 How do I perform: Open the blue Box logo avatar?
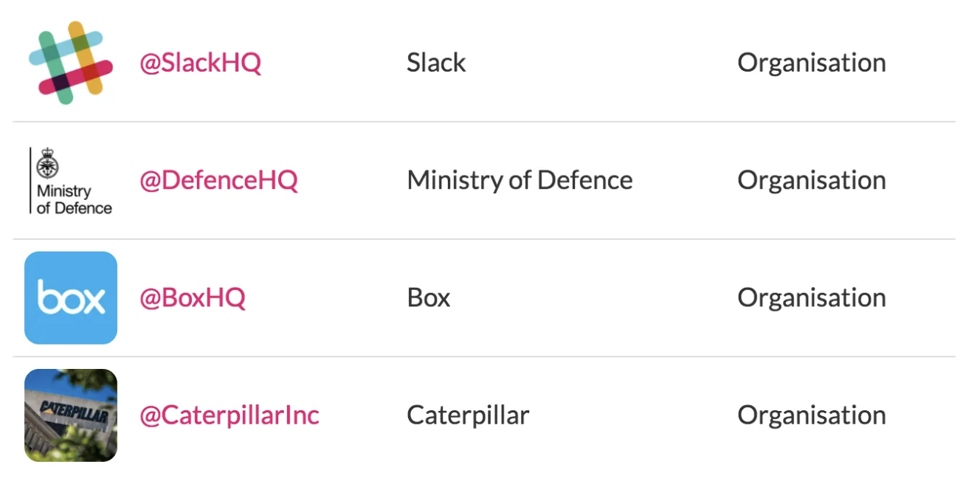71,297
